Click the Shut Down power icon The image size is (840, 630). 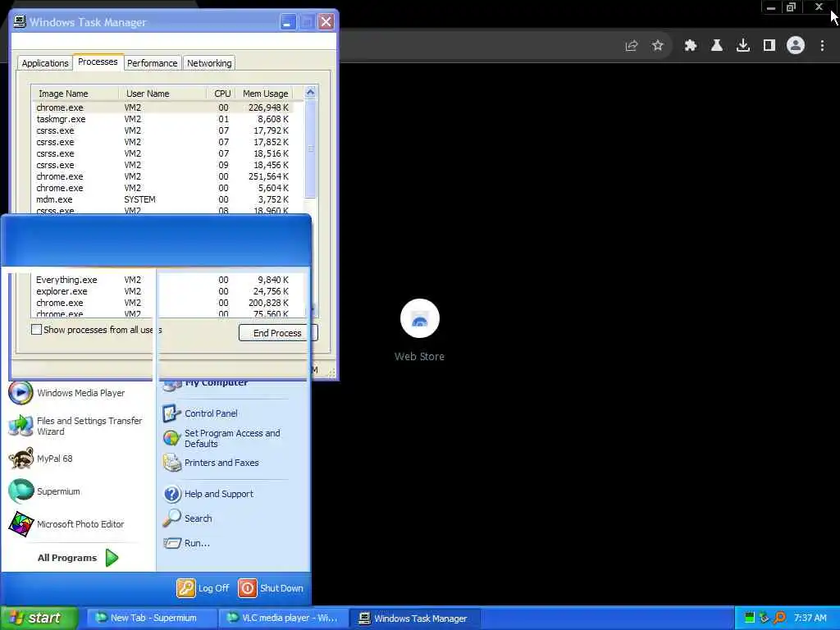[247, 587]
